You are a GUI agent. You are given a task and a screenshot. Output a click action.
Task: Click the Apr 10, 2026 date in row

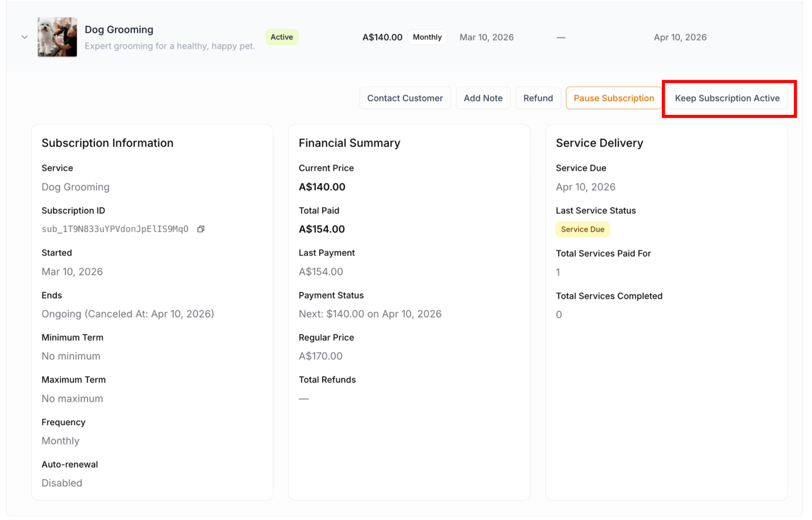680,37
